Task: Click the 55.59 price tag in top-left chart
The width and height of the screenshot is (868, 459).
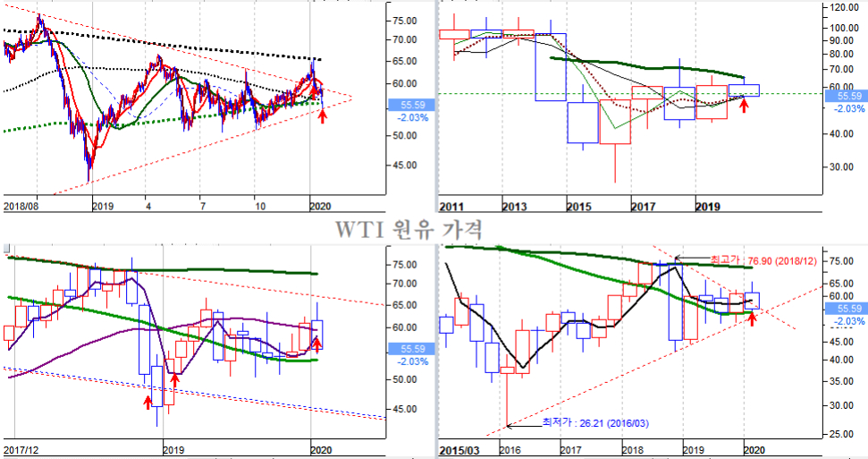Action: [400, 104]
